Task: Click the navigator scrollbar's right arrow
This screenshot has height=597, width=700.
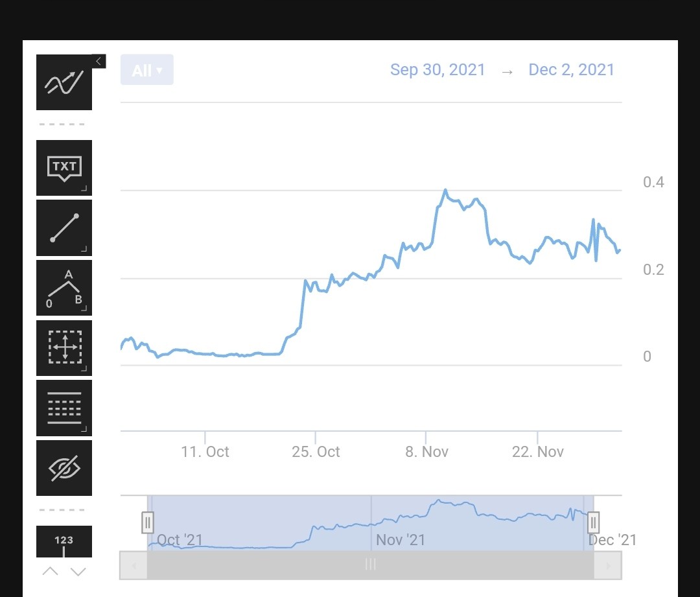Action: point(607,566)
